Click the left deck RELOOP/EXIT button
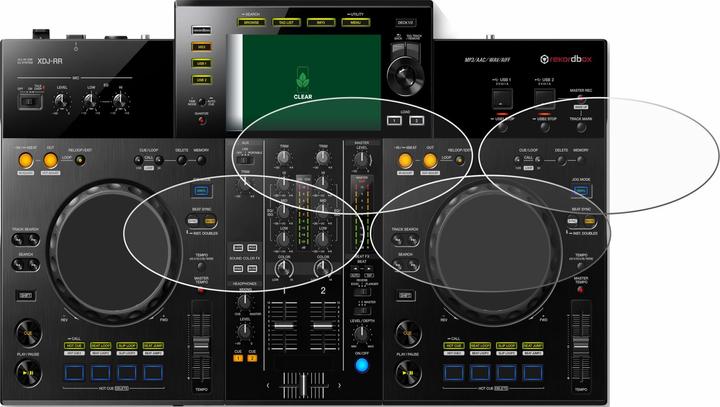Viewport: 720px width, 407px height. point(80,160)
